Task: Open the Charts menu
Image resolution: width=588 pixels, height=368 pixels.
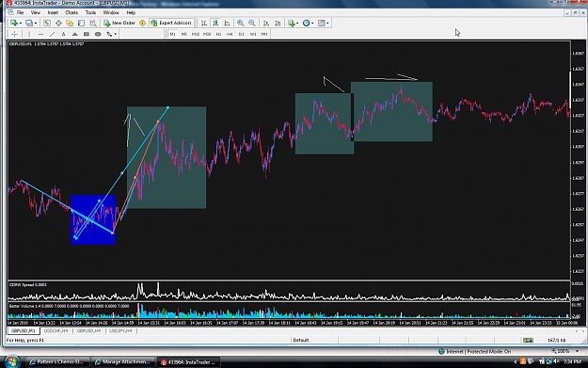Action: 72,12
